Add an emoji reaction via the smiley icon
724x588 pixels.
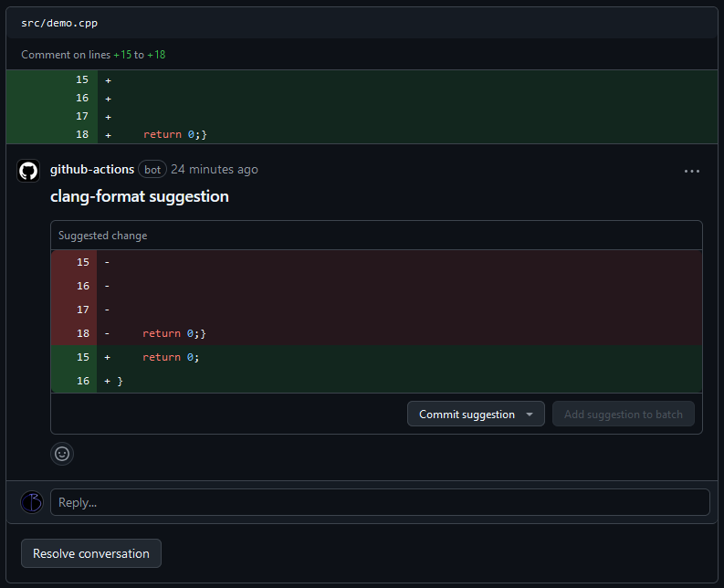62,453
